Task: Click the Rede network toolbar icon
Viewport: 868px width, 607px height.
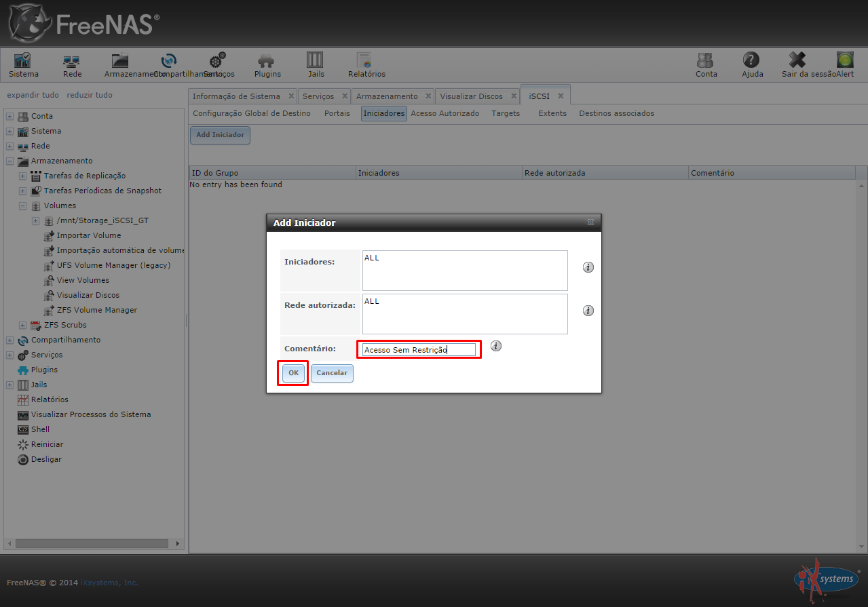Action: coord(72,61)
